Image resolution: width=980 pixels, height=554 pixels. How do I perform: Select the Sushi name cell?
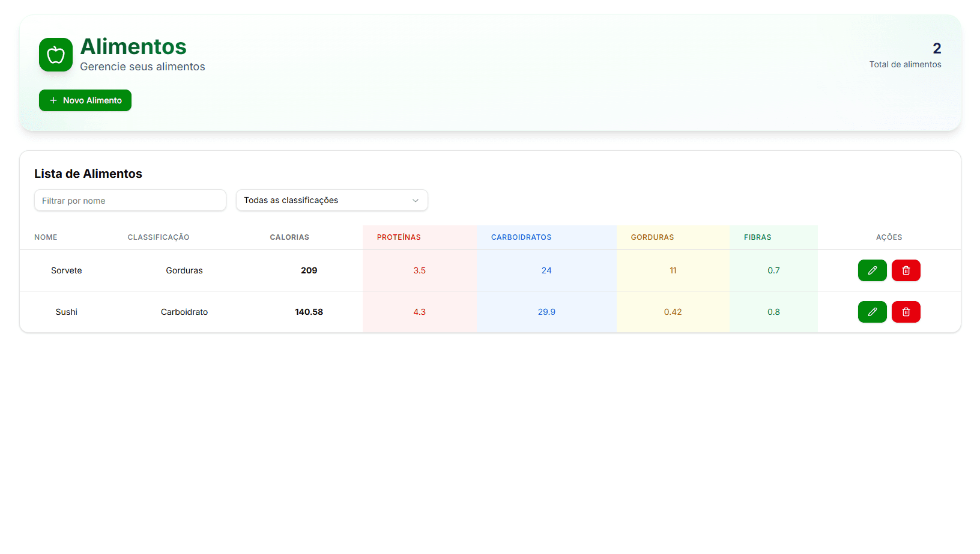coord(67,312)
